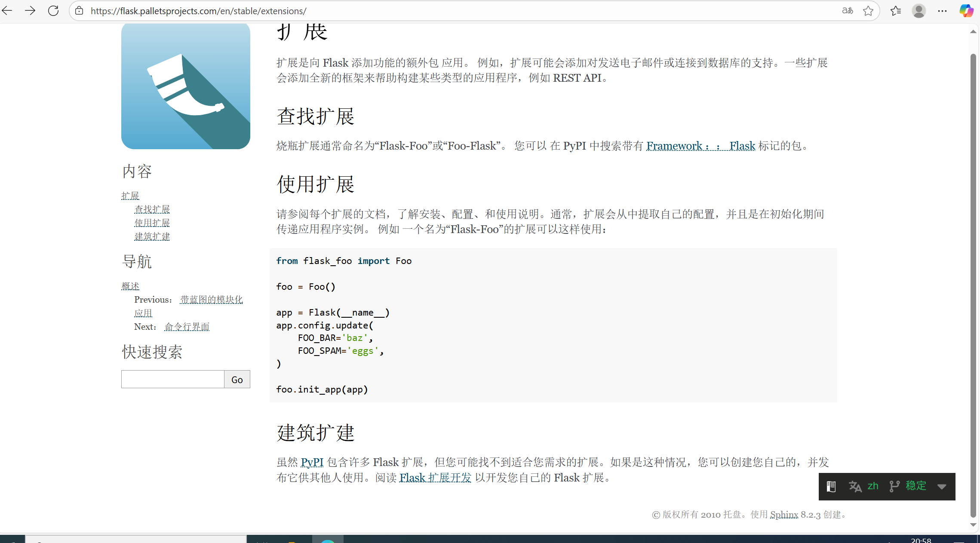This screenshot has height=543, width=980.
Task: Click the browser back arrow
Action: [x=7, y=11]
